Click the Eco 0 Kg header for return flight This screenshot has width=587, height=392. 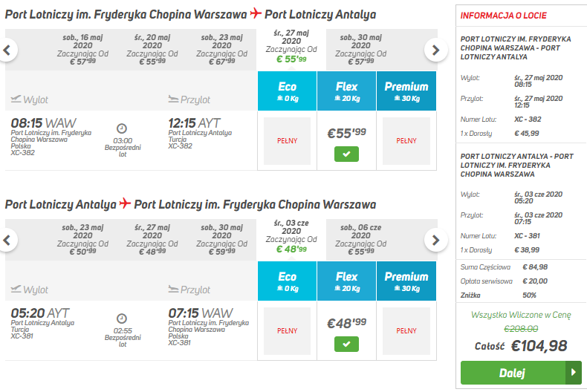click(287, 281)
